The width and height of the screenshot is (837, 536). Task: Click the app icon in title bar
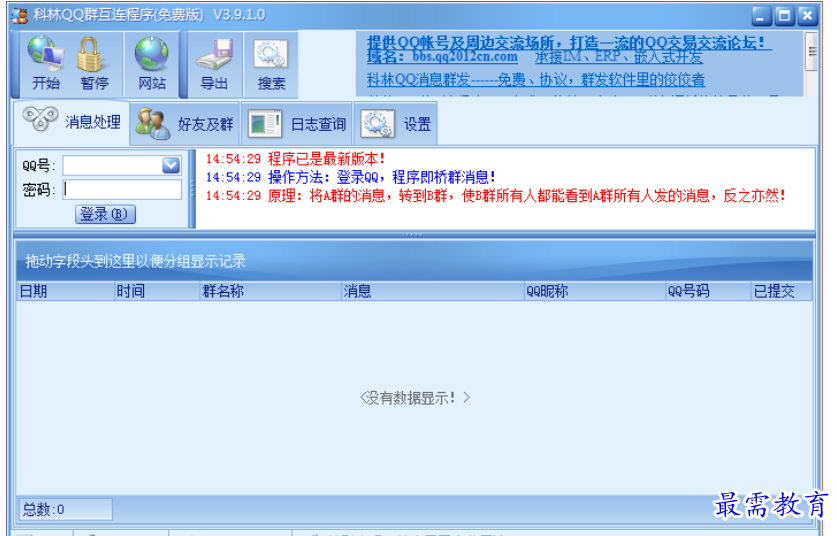pyautogui.click(x=20, y=15)
